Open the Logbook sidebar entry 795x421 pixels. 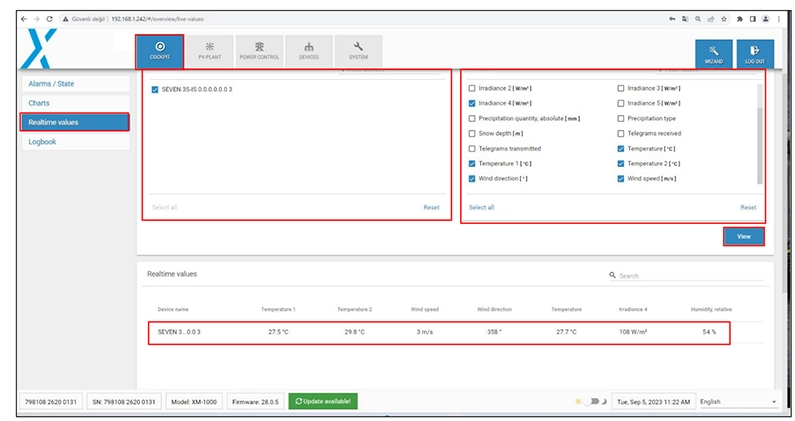pos(75,142)
